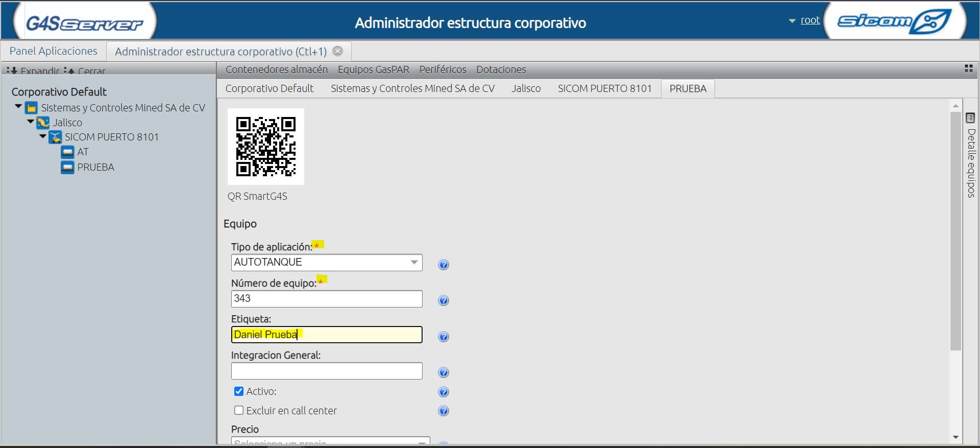Click scrollbar up arrow
This screenshot has width=980, height=448.
(x=955, y=106)
